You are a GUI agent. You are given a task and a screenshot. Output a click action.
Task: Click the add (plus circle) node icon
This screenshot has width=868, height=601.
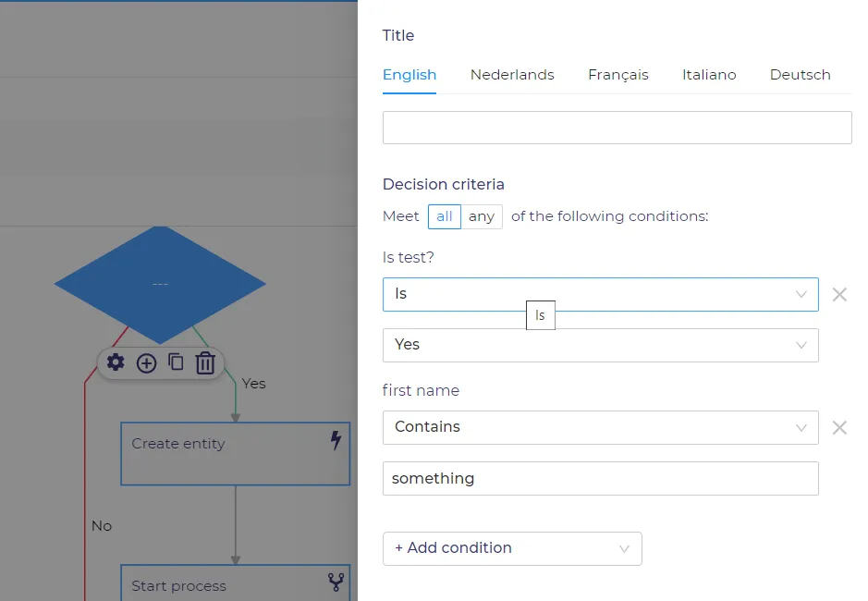pyautogui.click(x=147, y=363)
